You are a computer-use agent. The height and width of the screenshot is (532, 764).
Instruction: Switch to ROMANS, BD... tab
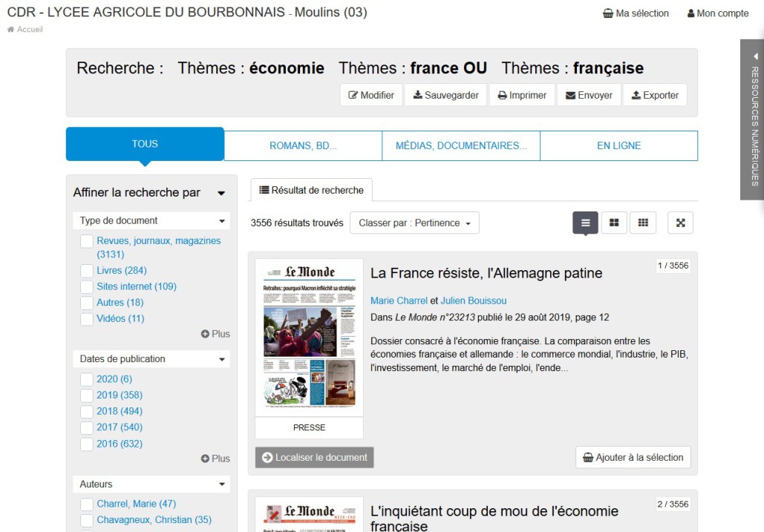click(x=303, y=145)
